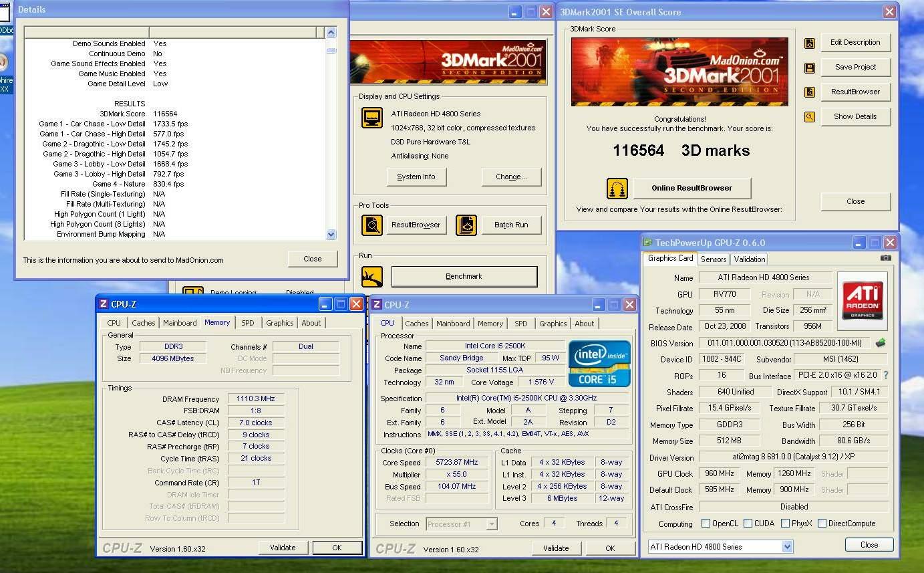Viewport: 924px width, 573px height.
Task: Click Validate in CPU-Z CPU window
Action: (556, 548)
